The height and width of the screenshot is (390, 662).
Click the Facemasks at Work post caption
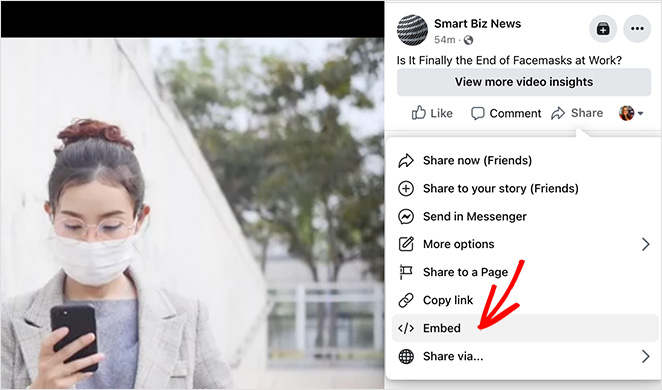coord(509,60)
